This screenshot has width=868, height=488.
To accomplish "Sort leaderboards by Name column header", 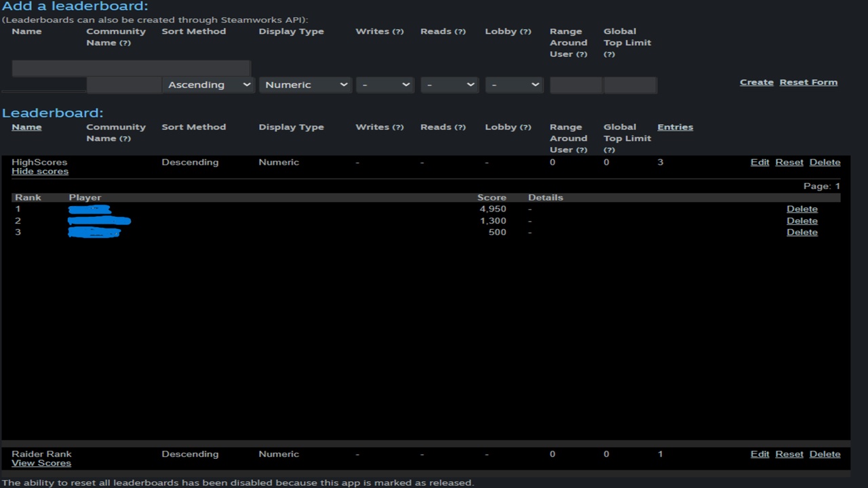I will point(26,127).
